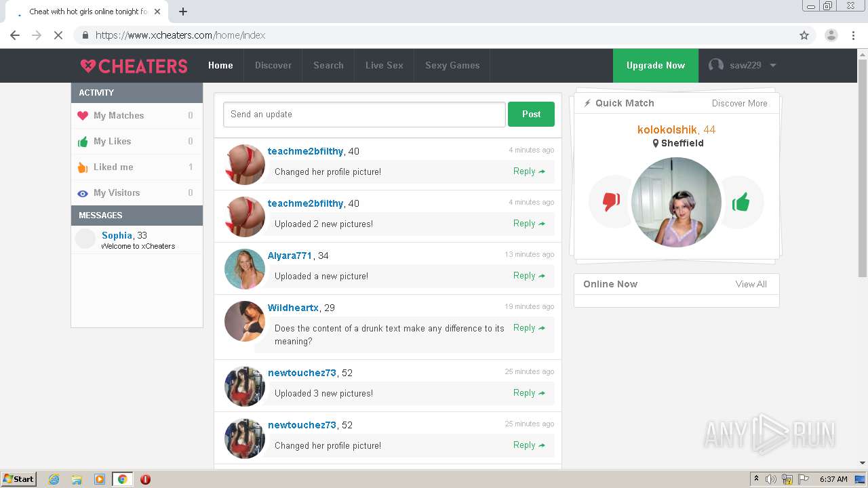Viewport: 868px width, 488px height.
Task: Click the volume icon in system tray
Action: [x=771, y=479]
